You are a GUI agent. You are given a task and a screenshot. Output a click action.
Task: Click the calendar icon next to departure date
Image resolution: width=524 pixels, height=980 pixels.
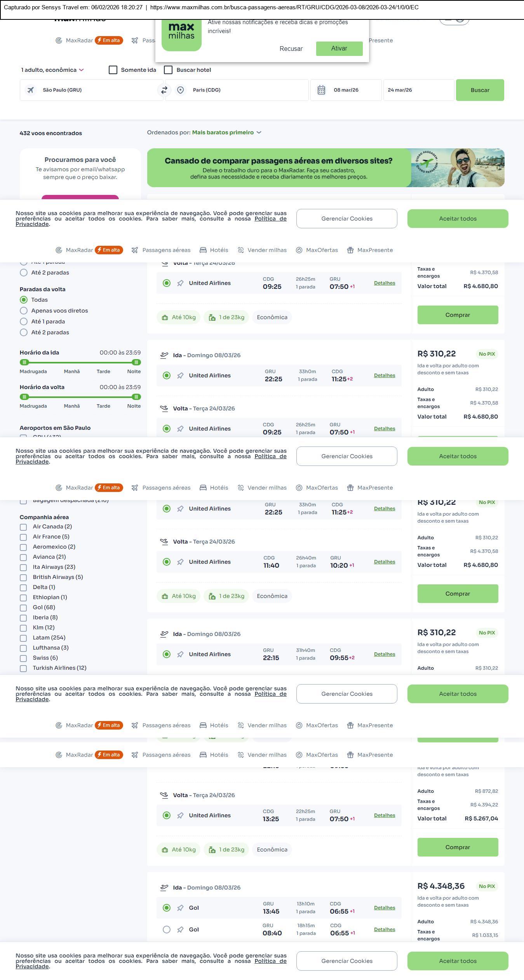tap(321, 90)
